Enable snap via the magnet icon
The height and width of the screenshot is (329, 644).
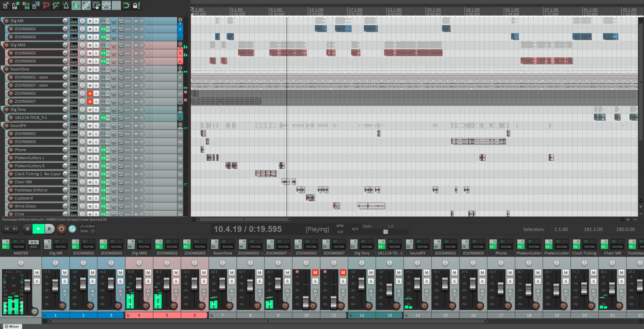pyautogui.click(x=126, y=6)
